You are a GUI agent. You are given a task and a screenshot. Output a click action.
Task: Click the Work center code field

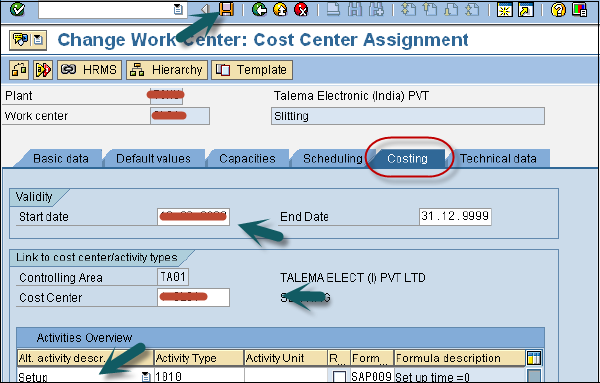pyautogui.click(x=180, y=116)
